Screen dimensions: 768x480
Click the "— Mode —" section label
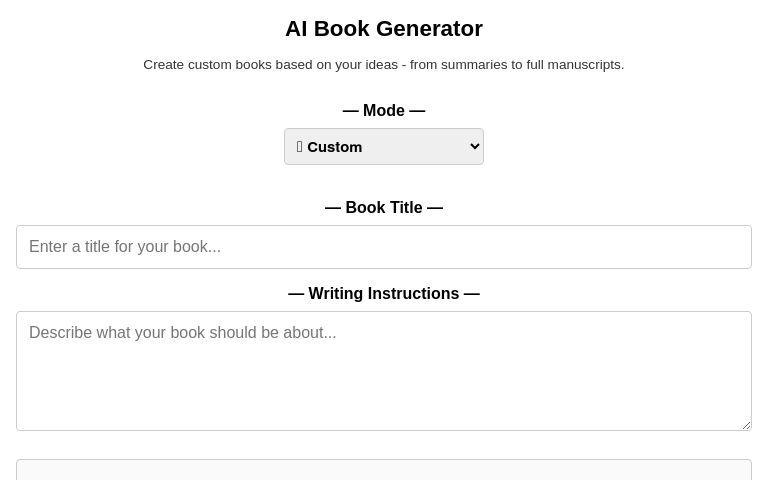click(x=384, y=110)
